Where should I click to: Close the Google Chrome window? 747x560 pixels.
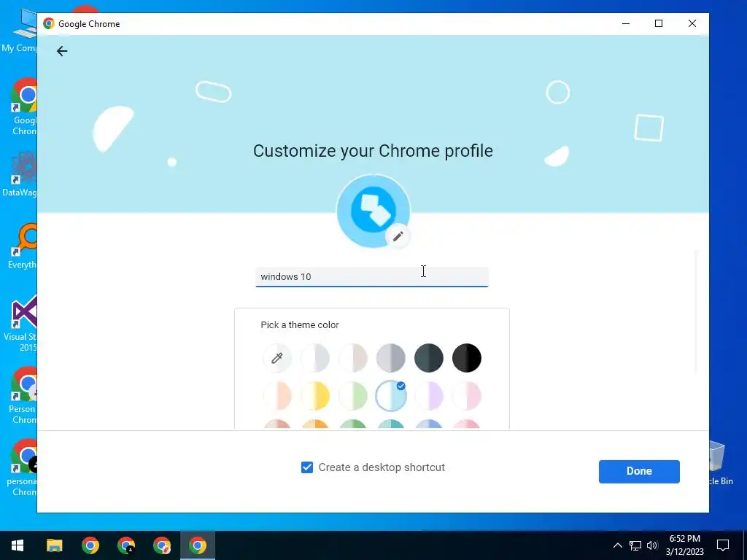pos(692,24)
